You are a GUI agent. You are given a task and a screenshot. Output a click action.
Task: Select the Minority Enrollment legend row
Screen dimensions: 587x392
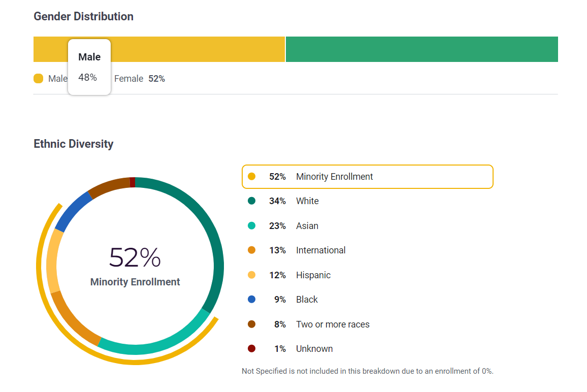coord(367,177)
